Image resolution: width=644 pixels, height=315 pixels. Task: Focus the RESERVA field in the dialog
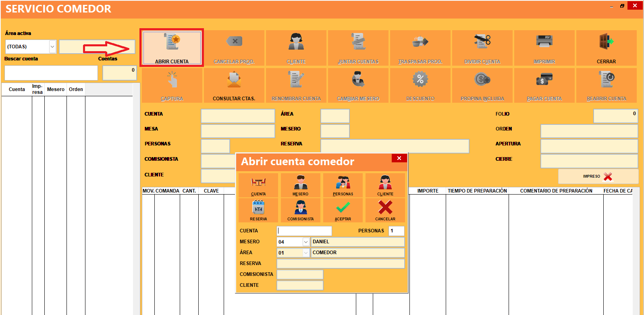coord(341,263)
